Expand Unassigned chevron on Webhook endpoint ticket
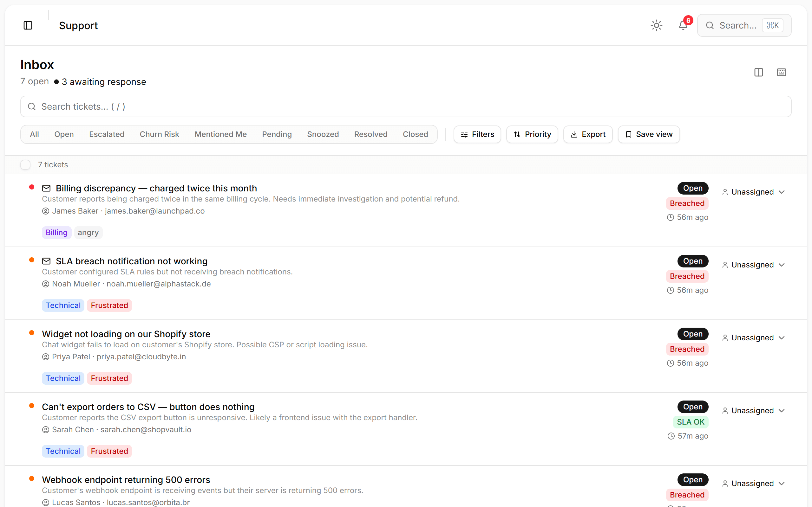 pyautogui.click(x=782, y=483)
